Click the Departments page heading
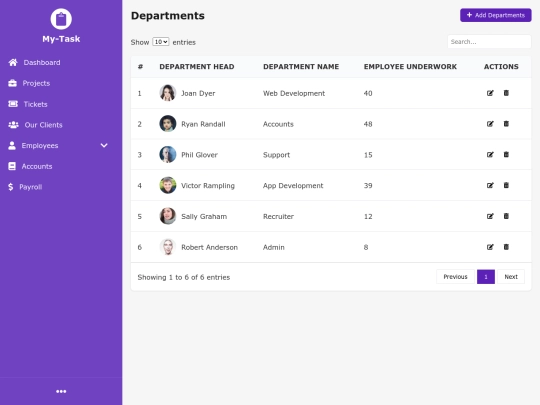Viewport: 540px width, 405px height. 168,15
